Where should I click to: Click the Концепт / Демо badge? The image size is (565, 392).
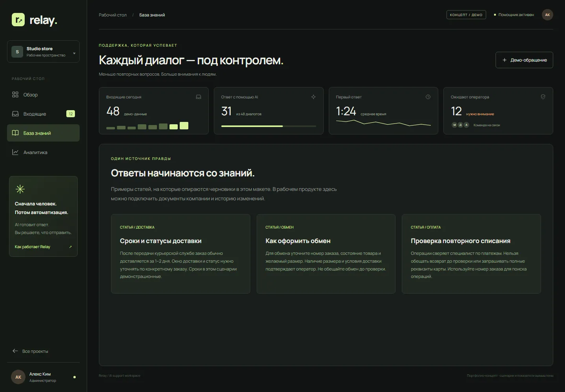466,15
